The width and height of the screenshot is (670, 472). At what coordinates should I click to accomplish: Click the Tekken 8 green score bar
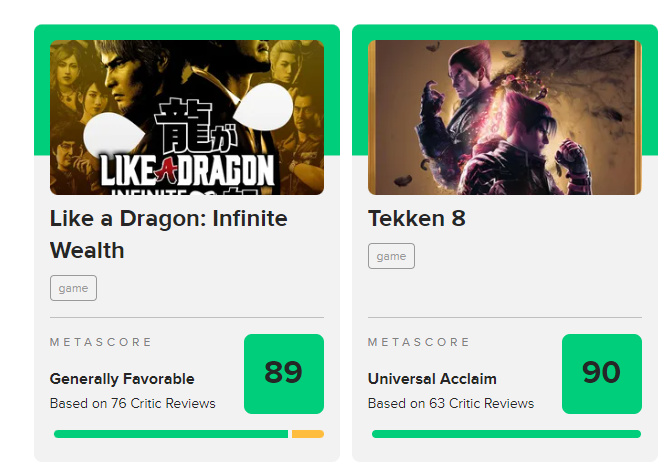505,434
